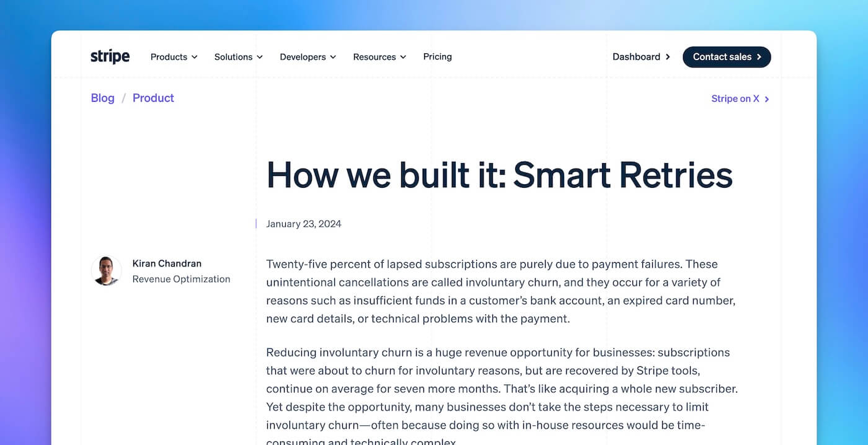Open the Product category breadcrumb

point(153,98)
